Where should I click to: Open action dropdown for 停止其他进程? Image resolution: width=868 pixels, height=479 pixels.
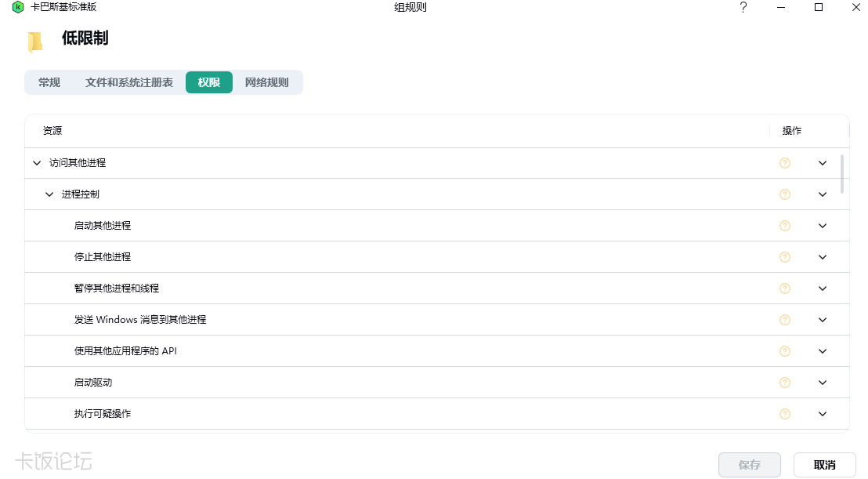pyautogui.click(x=823, y=257)
